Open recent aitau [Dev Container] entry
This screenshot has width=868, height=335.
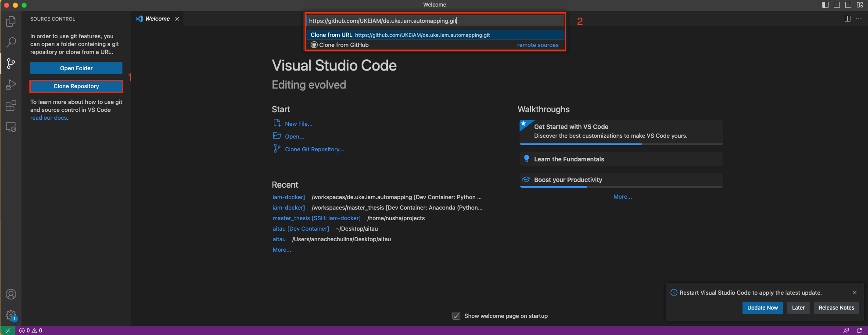[x=301, y=229]
